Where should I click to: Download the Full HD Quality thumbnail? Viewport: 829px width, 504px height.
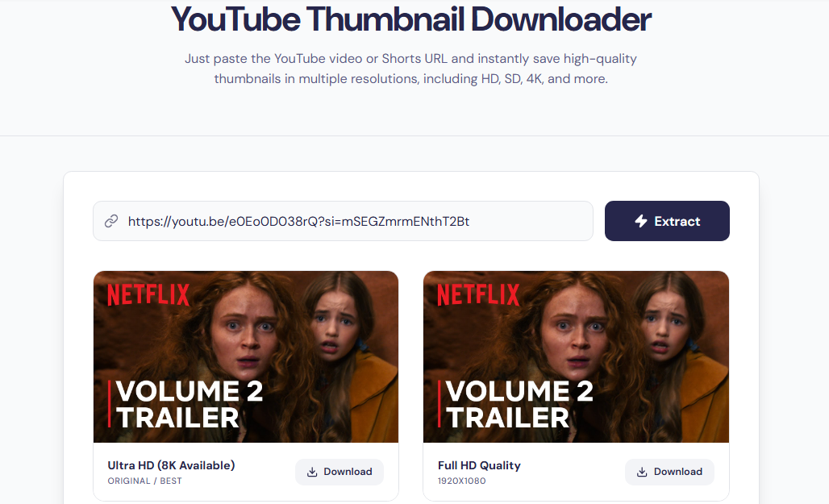pyautogui.click(x=669, y=472)
